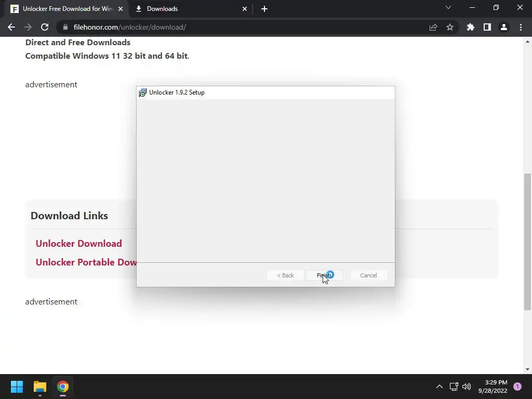Open the tab search chevron dropdown
This screenshot has height=399, width=532.
pos(448,7)
